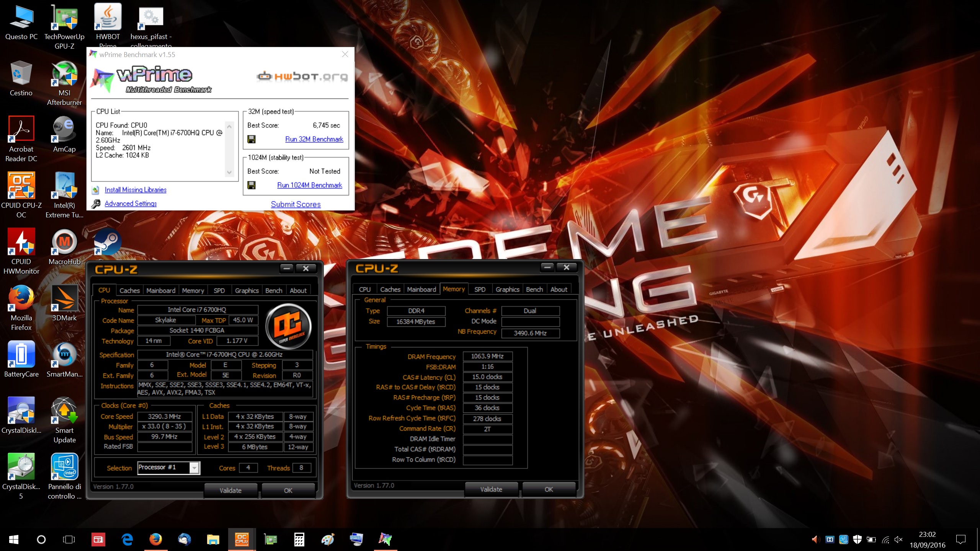Open the Windows Start menu
Viewport: 980px width, 551px height.
(14, 540)
